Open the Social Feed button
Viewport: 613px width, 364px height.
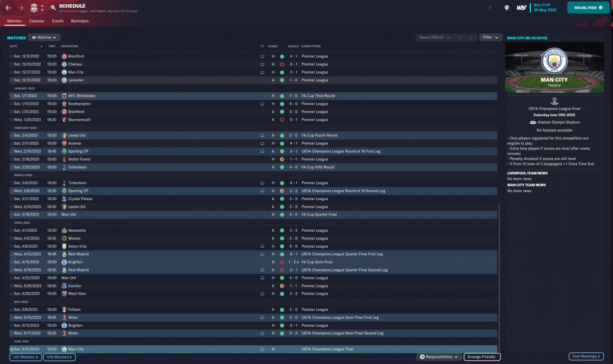click(589, 8)
